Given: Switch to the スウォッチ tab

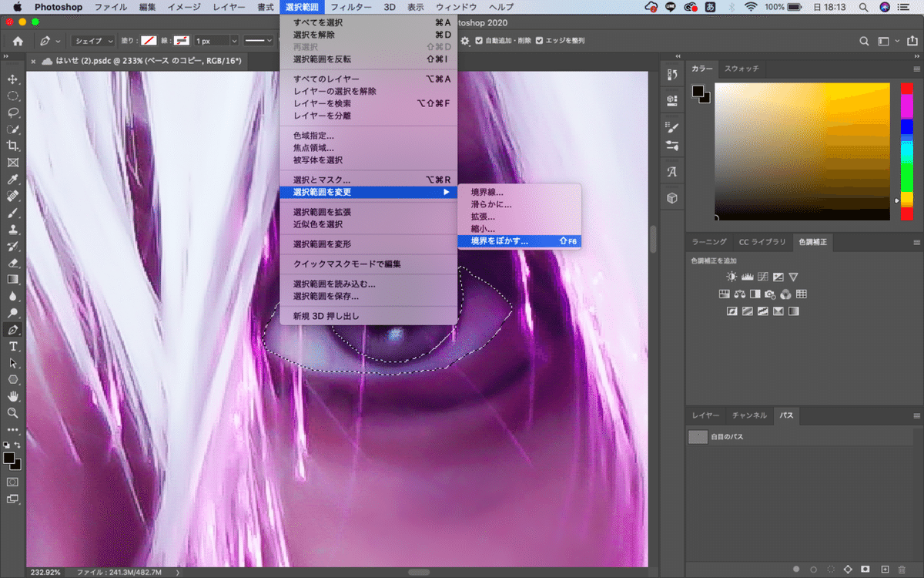Looking at the screenshot, I should [742, 69].
